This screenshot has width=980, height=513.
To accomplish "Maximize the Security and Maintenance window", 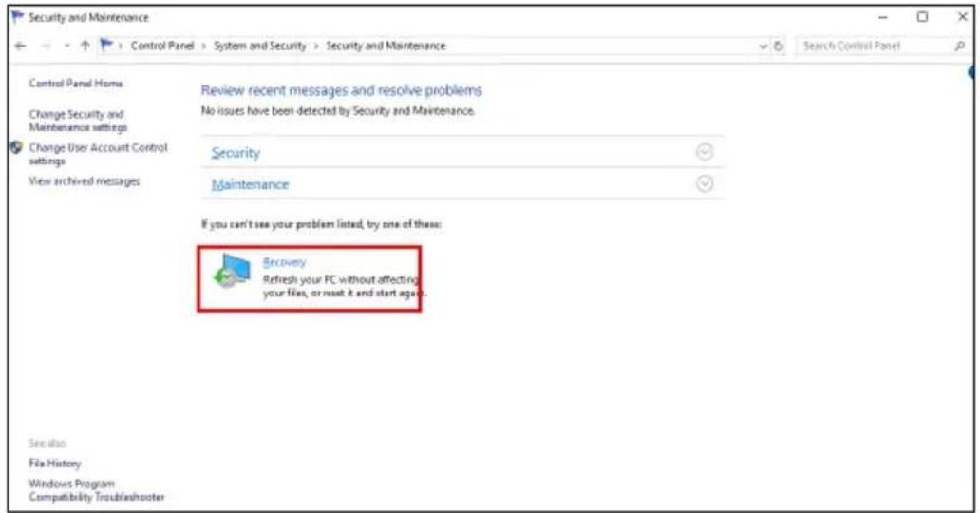I will click(922, 17).
